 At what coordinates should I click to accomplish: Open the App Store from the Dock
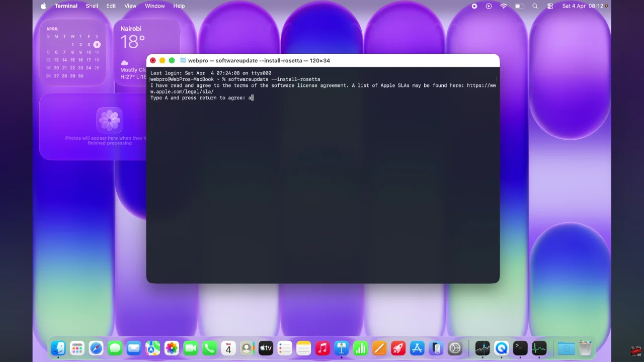pyautogui.click(x=417, y=348)
